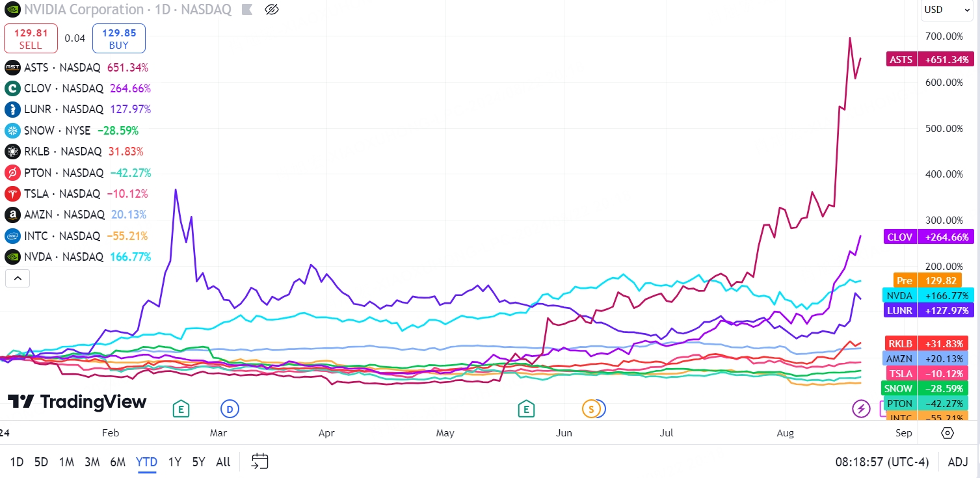Click the BUY 129.85 button
The height and width of the screenshot is (478, 980).
click(x=119, y=38)
